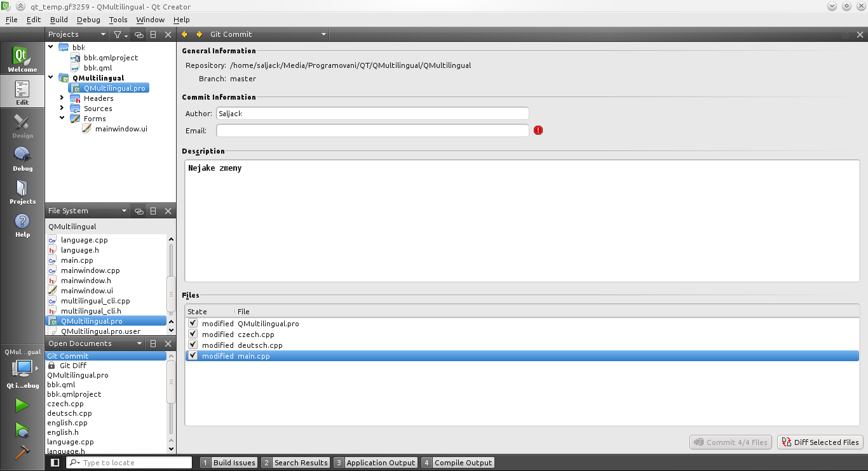Click the empty Email input field
This screenshot has width=868, height=471.
click(372, 131)
